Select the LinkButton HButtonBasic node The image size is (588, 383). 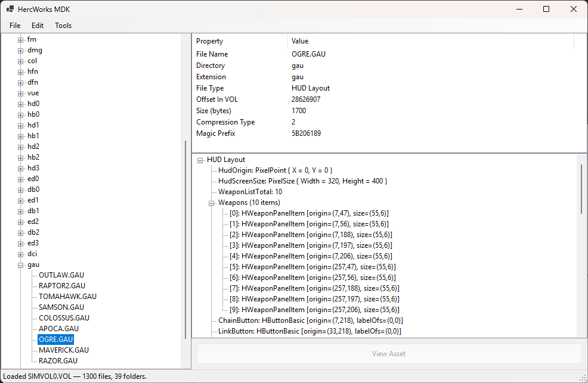click(310, 331)
